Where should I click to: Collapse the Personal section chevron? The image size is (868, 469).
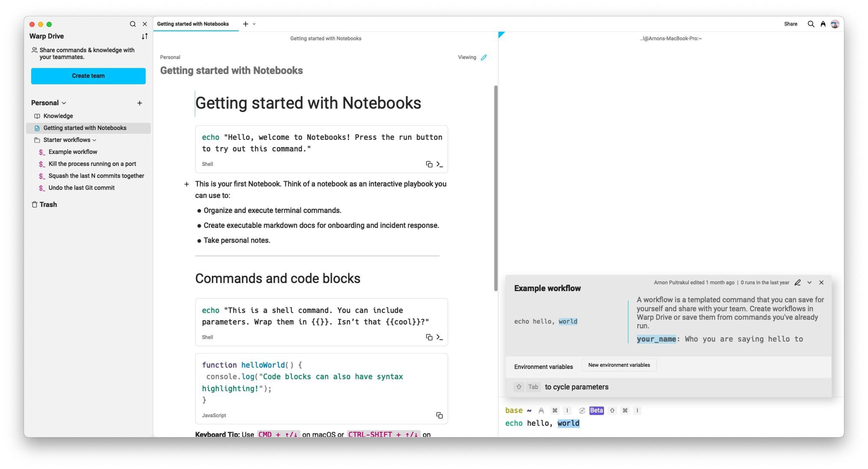click(64, 103)
